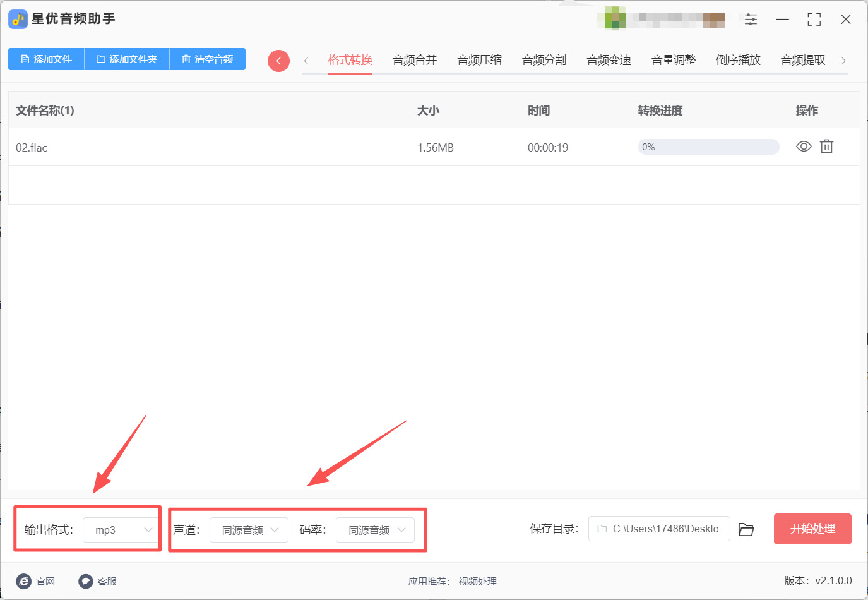Image resolution: width=868 pixels, height=600 pixels.
Task: Click the blurred user account area
Action: [x=662, y=19]
